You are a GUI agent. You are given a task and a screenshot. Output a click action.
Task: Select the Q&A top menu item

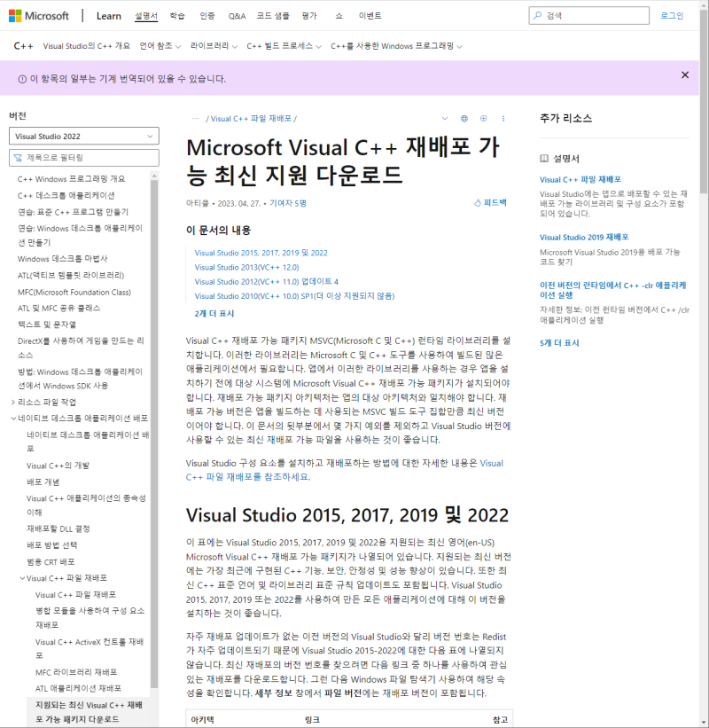[237, 16]
